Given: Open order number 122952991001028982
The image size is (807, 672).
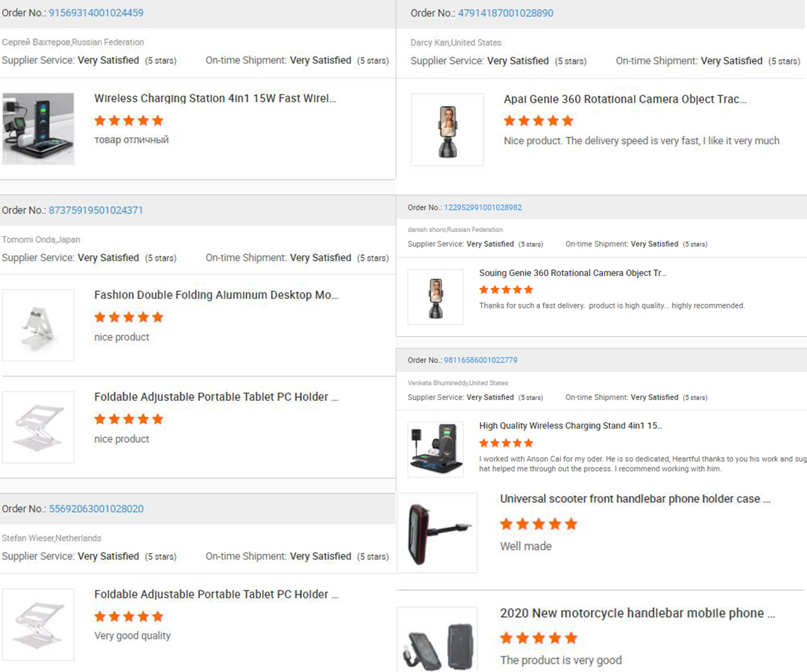Looking at the screenshot, I should (483, 208).
